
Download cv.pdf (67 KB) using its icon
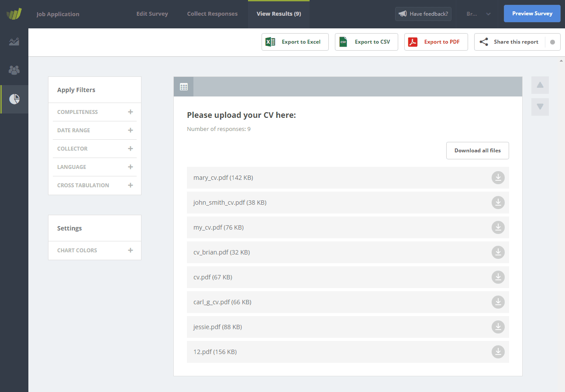tap(498, 277)
